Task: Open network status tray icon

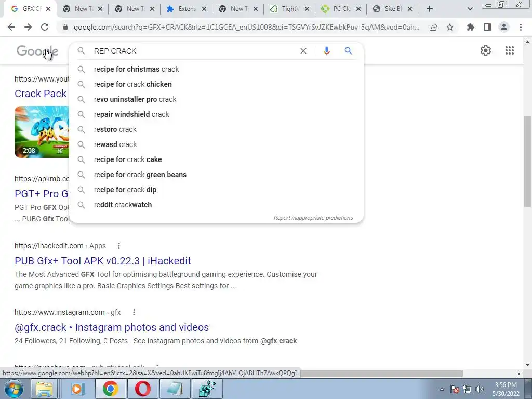Action: (467, 389)
